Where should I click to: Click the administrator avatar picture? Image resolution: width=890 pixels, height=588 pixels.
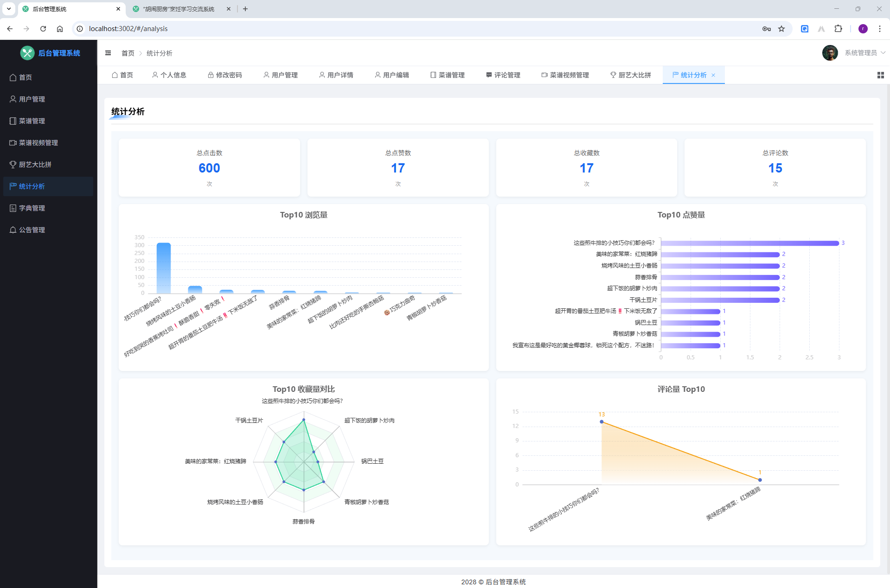pyautogui.click(x=830, y=53)
